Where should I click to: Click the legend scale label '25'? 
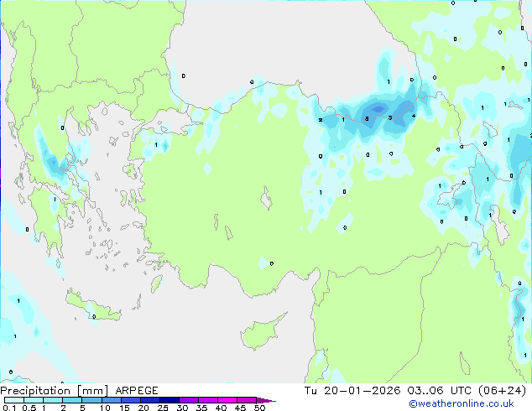tap(163, 408)
